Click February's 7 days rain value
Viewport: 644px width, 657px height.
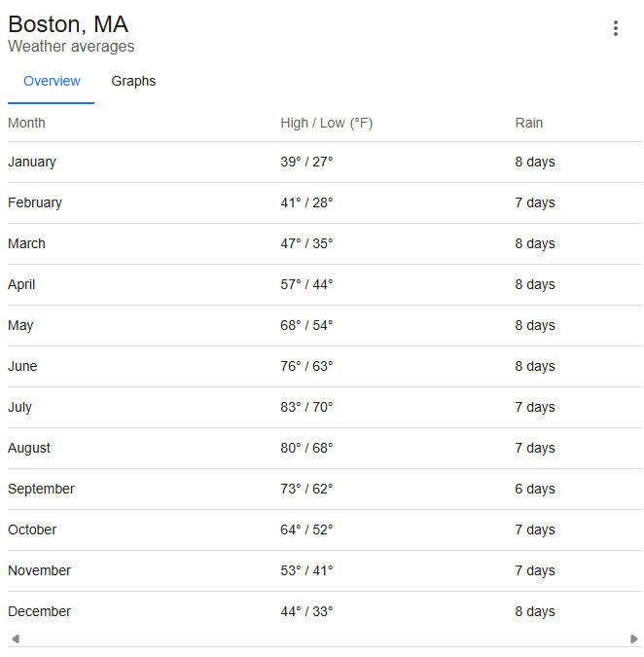(534, 202)
